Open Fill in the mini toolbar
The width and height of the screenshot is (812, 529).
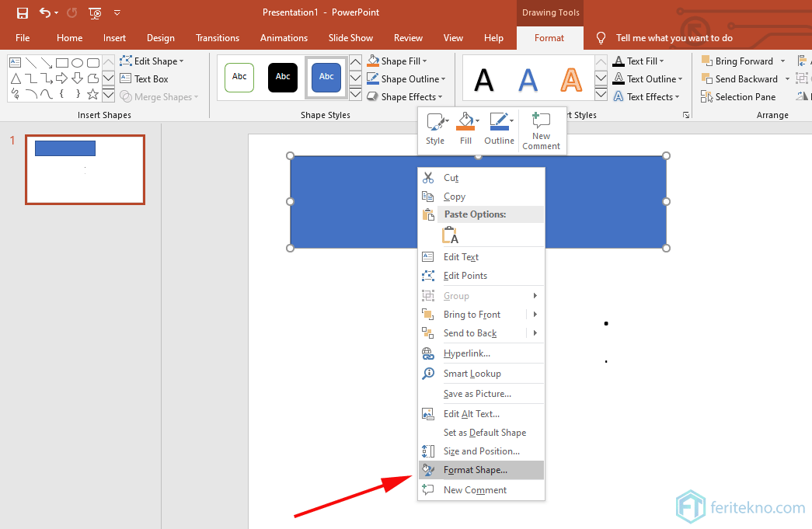[465, 129]
